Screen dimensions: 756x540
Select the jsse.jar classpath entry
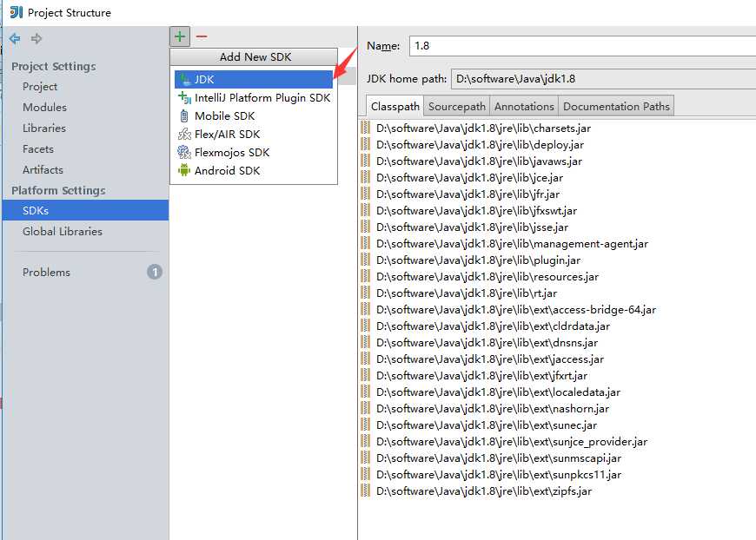[x=472, y=227]
